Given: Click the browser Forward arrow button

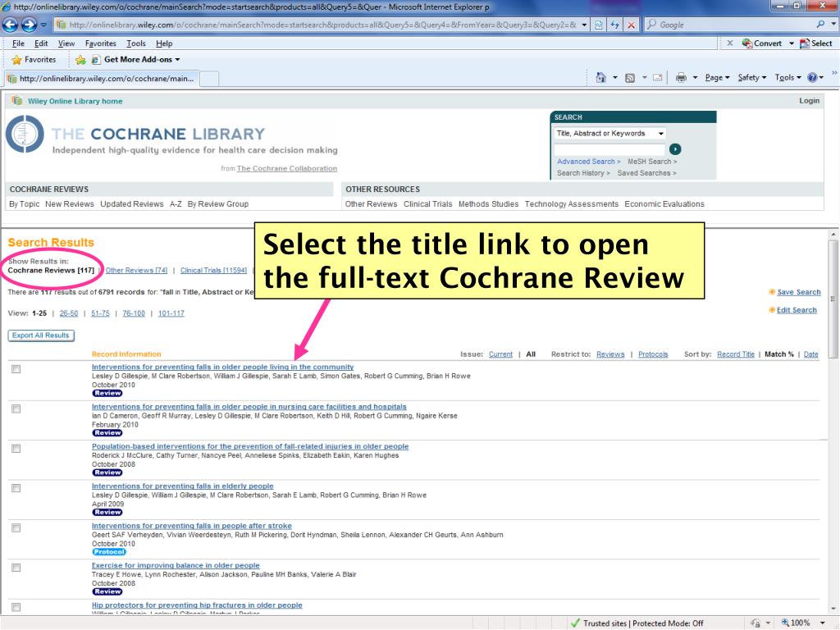Looking at the screenshot, I should pyautogui.click(x=29, y=25).
